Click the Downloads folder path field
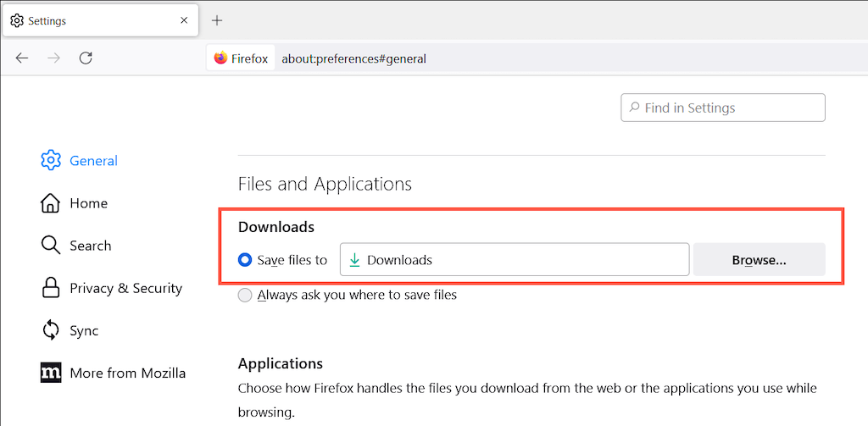This screenshot has height=426, width=868. [x=514, y=260]
